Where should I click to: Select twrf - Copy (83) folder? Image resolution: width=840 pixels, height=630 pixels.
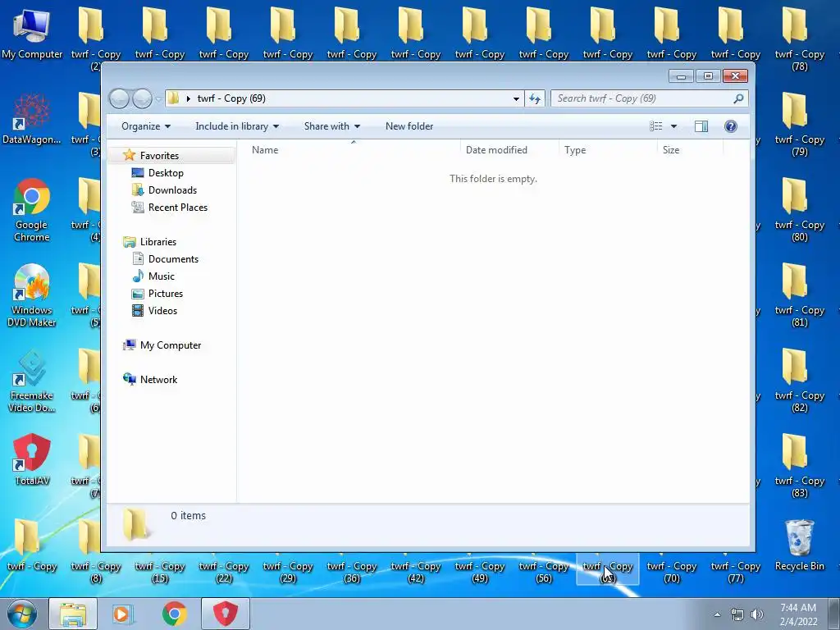click(799, 465)
